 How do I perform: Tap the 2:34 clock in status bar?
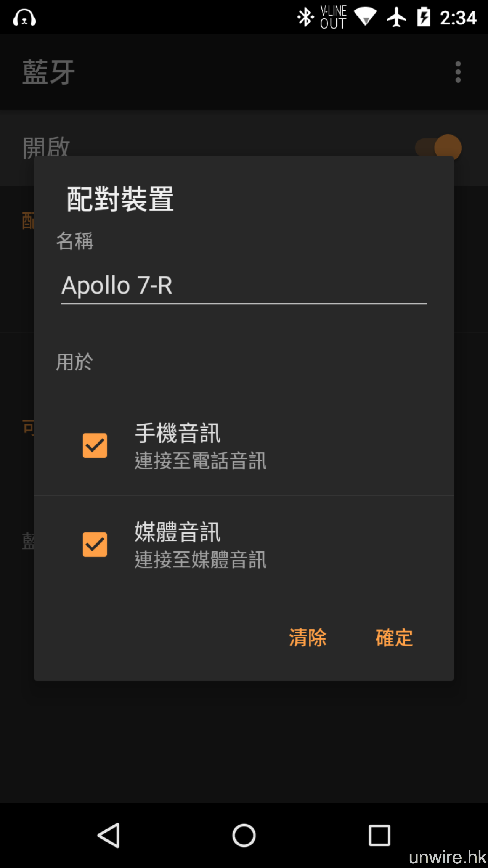tap(458, 18)
